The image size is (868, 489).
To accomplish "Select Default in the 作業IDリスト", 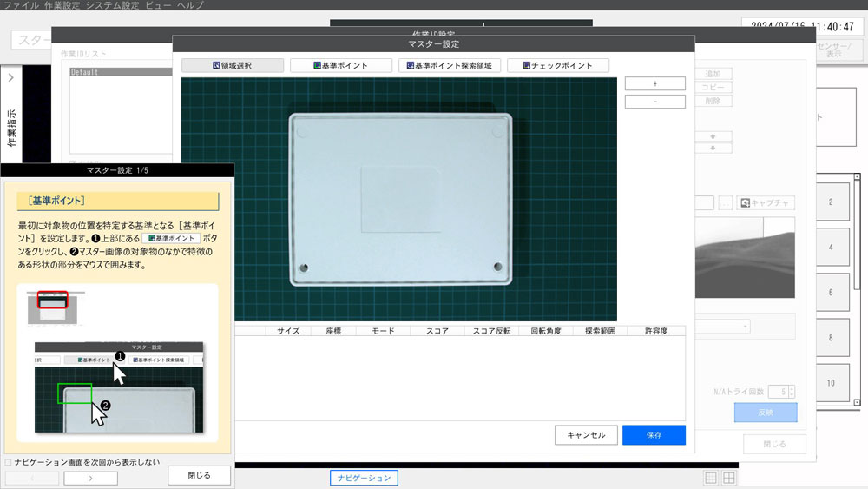I will (121, 72).
